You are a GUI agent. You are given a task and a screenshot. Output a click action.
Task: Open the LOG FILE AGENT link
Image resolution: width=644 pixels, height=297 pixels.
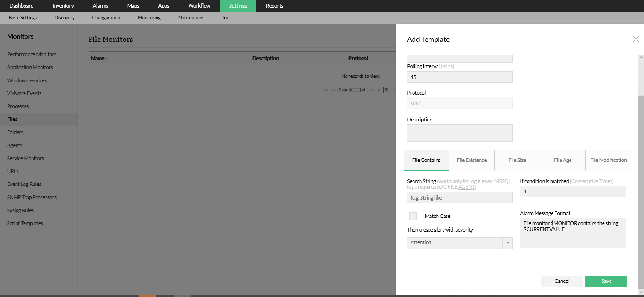tap(467, 187)
